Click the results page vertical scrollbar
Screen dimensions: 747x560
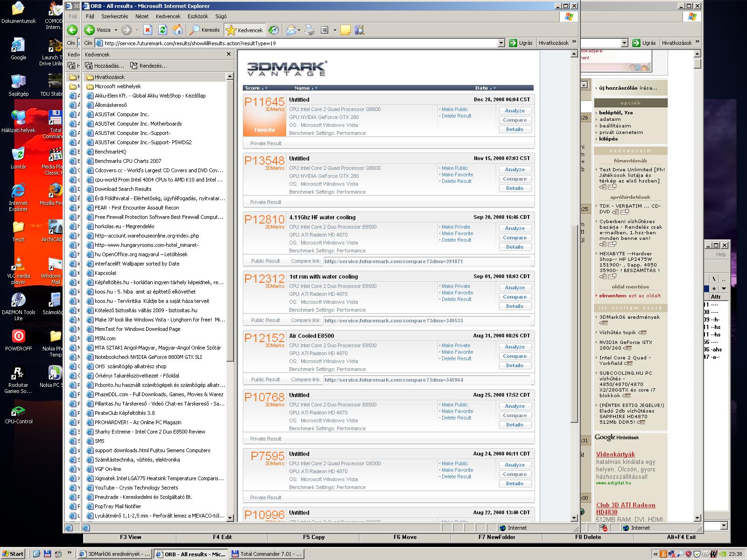click(574, 286)
